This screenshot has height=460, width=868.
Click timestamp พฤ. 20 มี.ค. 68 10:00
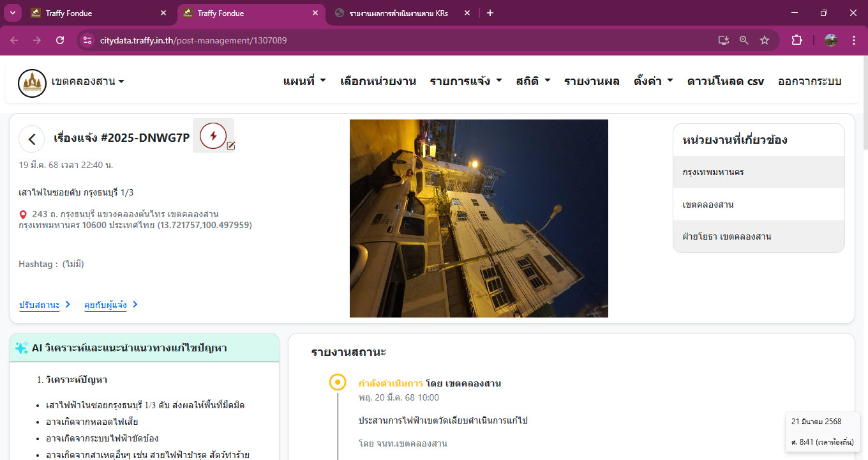399,397
